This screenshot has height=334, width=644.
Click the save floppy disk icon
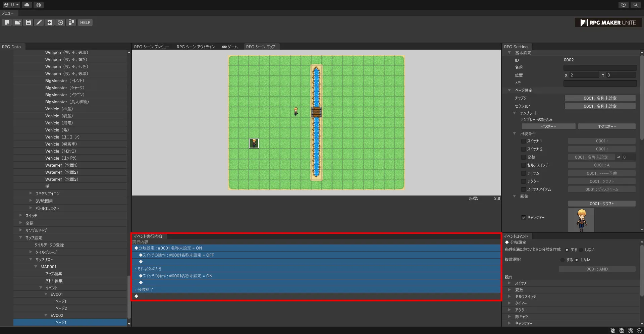(x=28, y=22)
